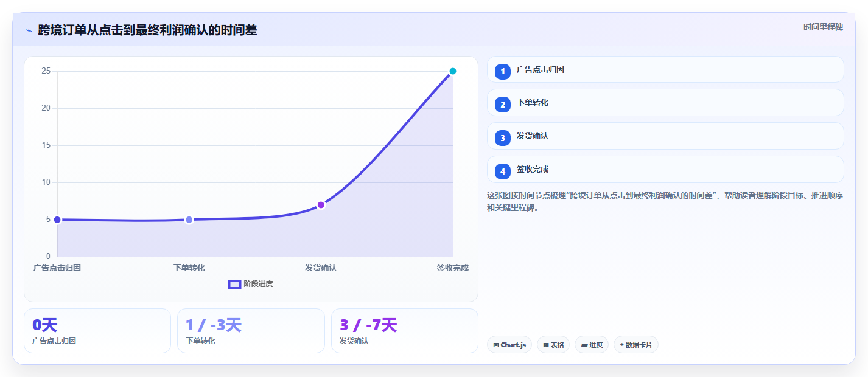Click the x-axis label 发货确认
The height and width of the screenshot is (377, 868).
321,268
